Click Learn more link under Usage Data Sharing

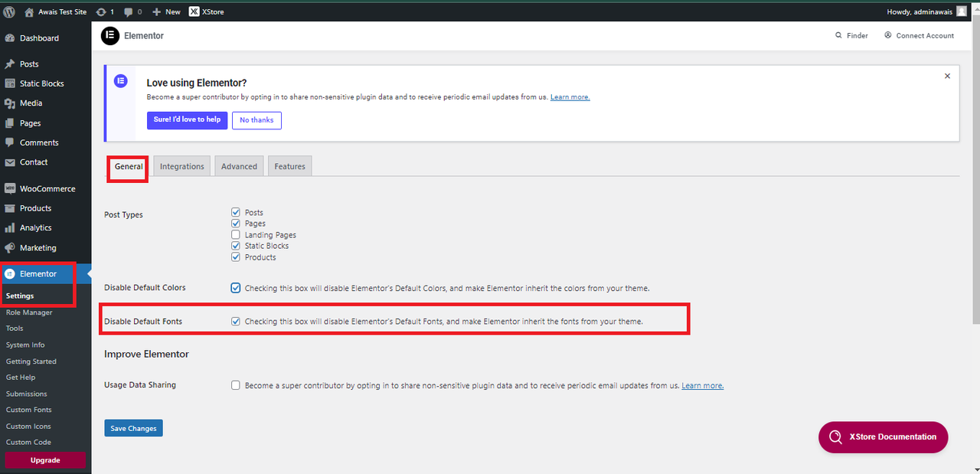[703, 385]
